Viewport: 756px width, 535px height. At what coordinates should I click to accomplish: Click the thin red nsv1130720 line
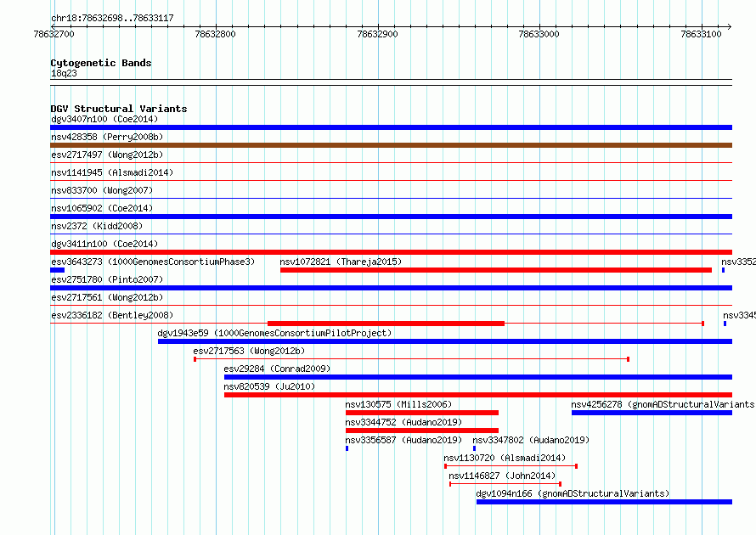tap(511, 466)
